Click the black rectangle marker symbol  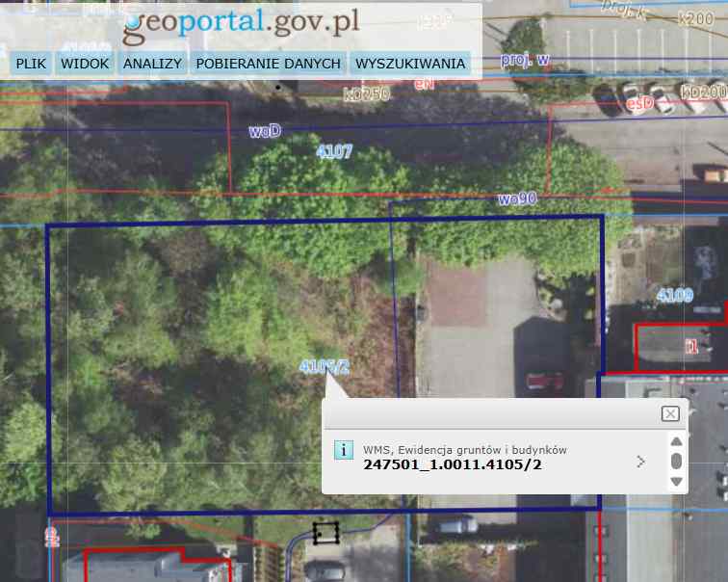pyautogui.click(x=326, y=532)
